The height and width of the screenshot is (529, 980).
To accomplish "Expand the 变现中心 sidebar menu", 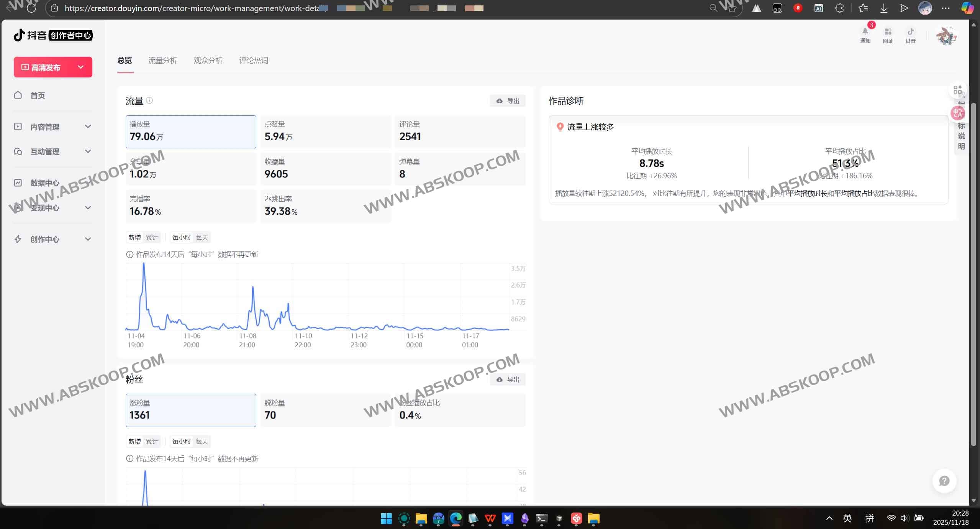I will coord(45,208).
